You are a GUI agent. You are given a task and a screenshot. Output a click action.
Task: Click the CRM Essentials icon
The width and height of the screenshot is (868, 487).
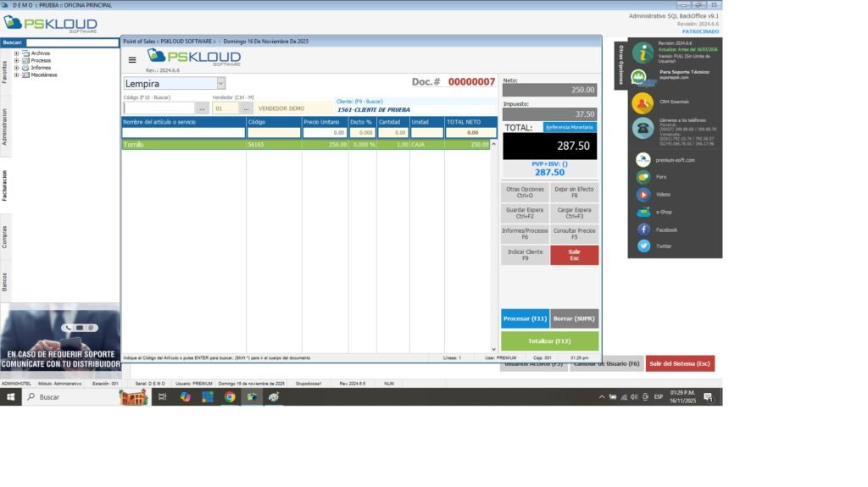pos(643,102)
